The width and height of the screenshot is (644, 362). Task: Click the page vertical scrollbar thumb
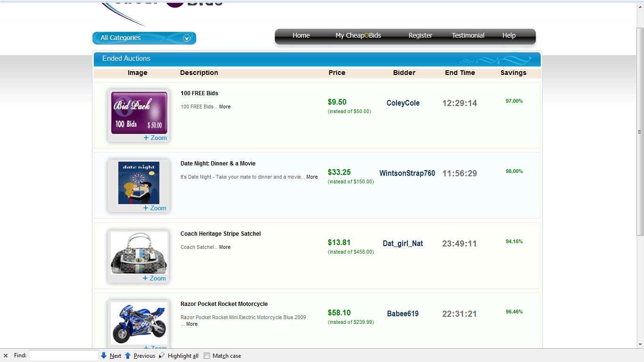pos(640,132)
